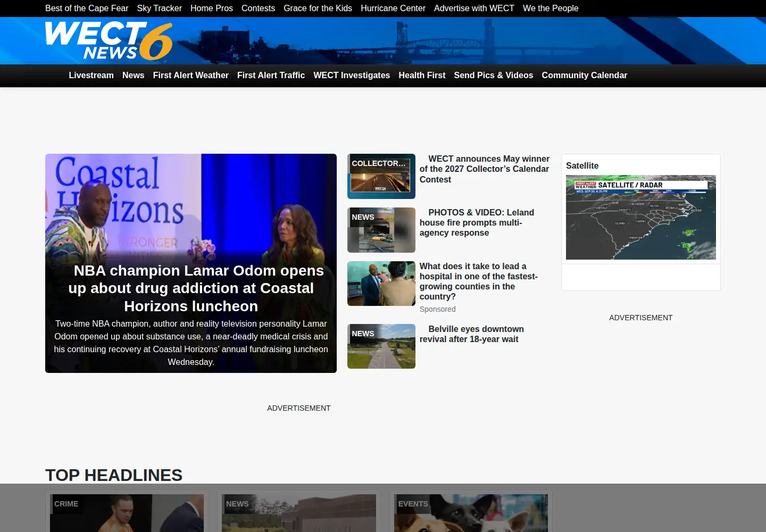Click Advertise with WECT
The width and height of the screenshot is (766, 532).
(x=474, y=8)
